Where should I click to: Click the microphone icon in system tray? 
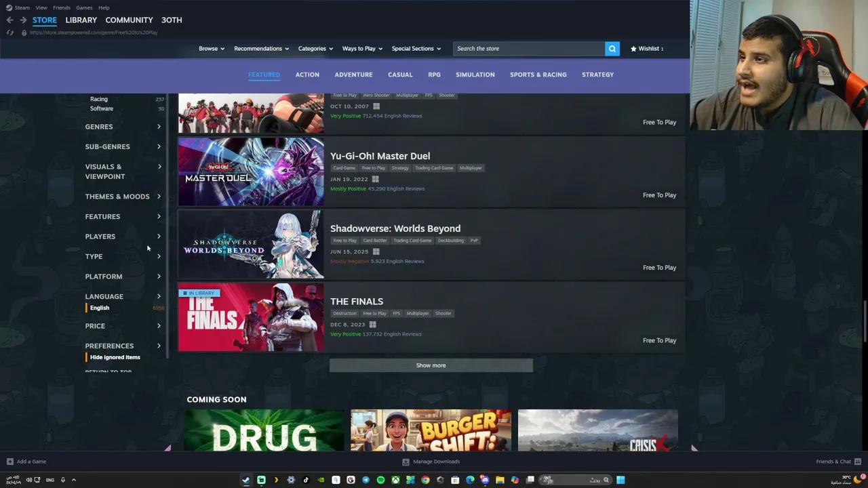coord(62,480)
